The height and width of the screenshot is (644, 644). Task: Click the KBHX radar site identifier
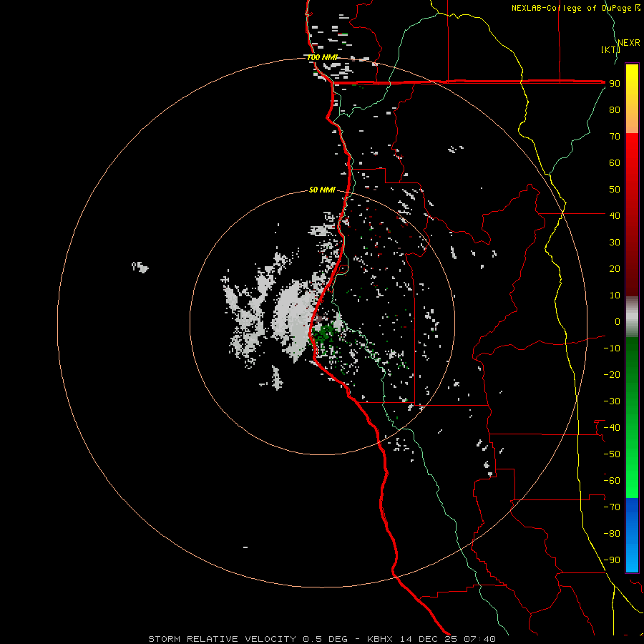(380, 639)
